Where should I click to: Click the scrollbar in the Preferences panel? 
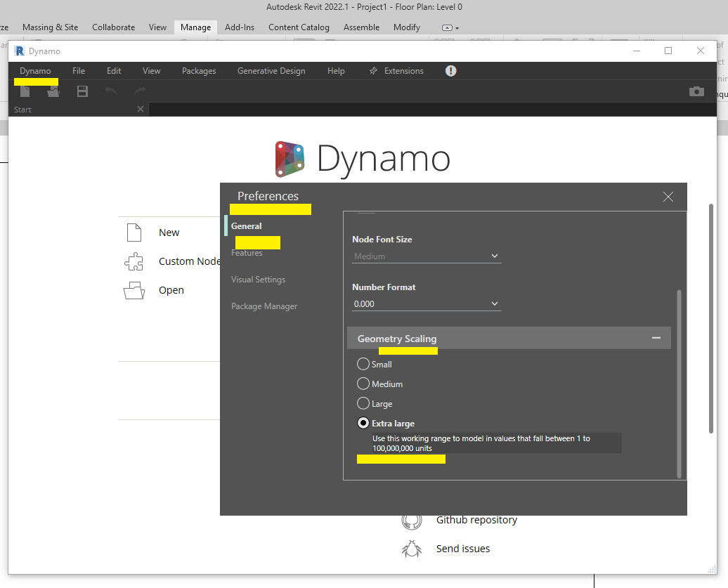pyautogui.click(x=679, y=379)
